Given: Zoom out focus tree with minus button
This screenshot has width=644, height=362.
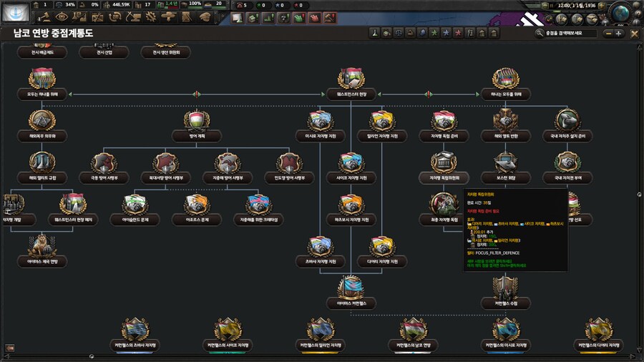Looking at the screenshot, I should 608,33.
